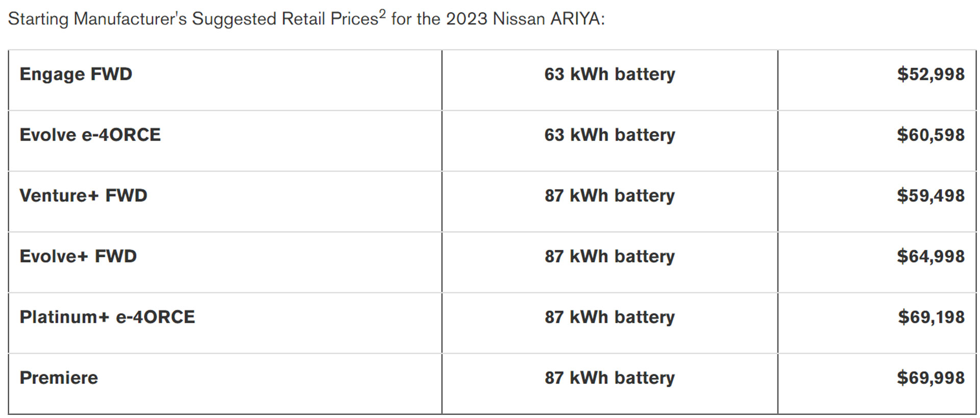The width and height of the screenshot is (980, 418).
Task: Select Evolve e-4ORCE's 63 kWh battery cell
Action: tap(609, 135)
